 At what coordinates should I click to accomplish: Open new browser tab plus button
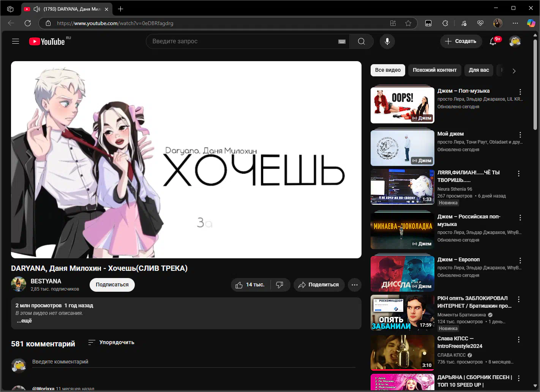[x=120, y=9]
